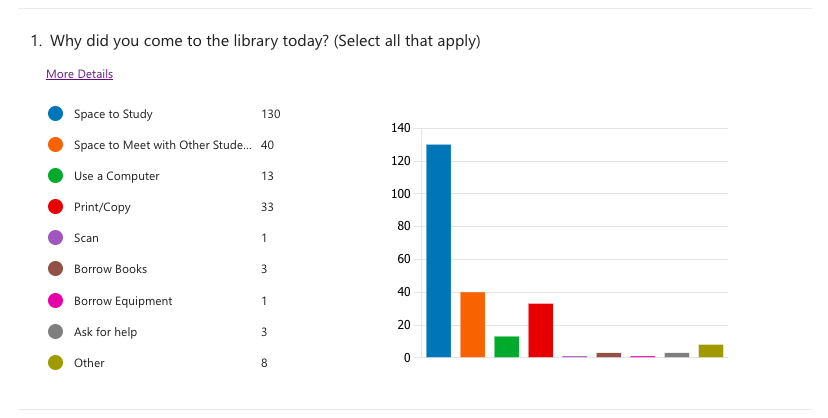Select the olive Other bar in chart

pos(711,351)
